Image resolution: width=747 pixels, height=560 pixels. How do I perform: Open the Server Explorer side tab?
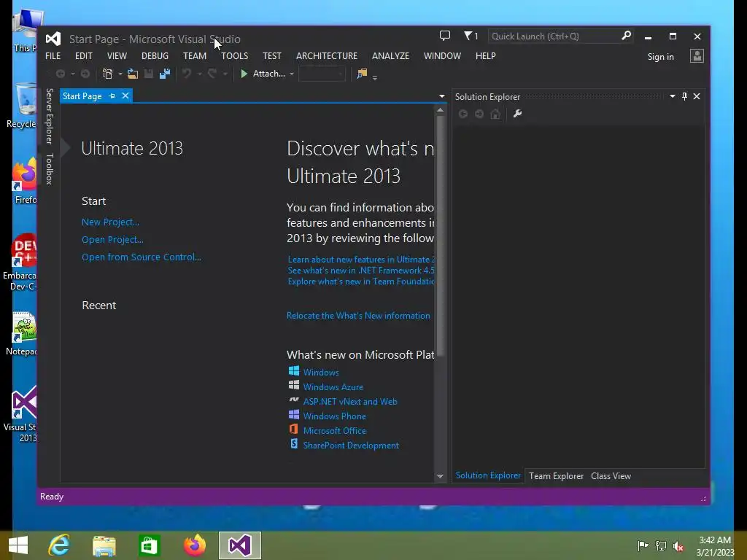49,116
